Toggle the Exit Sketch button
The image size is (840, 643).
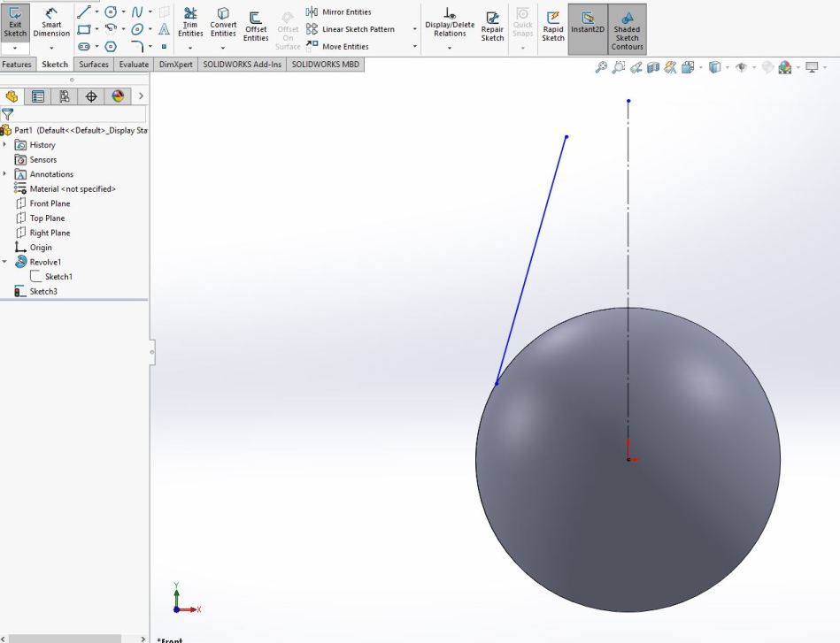point(15,22)
